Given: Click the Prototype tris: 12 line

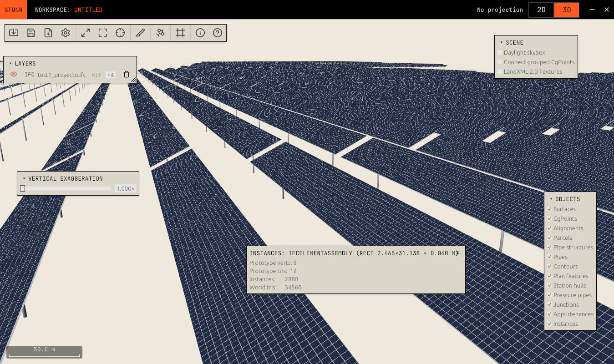Looking at the screenshot, I should [273, 271].
